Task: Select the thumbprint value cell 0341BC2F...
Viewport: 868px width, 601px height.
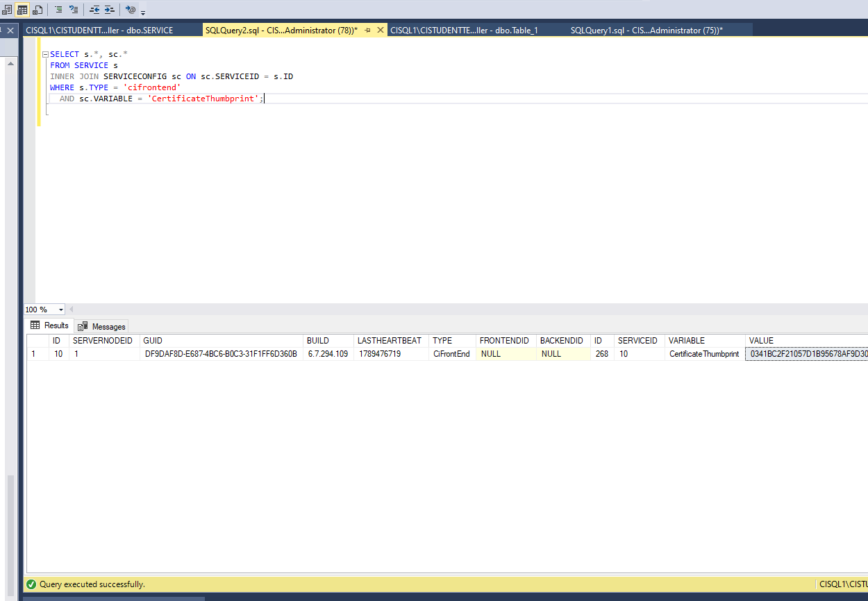Action: click(x=806, y=354)
